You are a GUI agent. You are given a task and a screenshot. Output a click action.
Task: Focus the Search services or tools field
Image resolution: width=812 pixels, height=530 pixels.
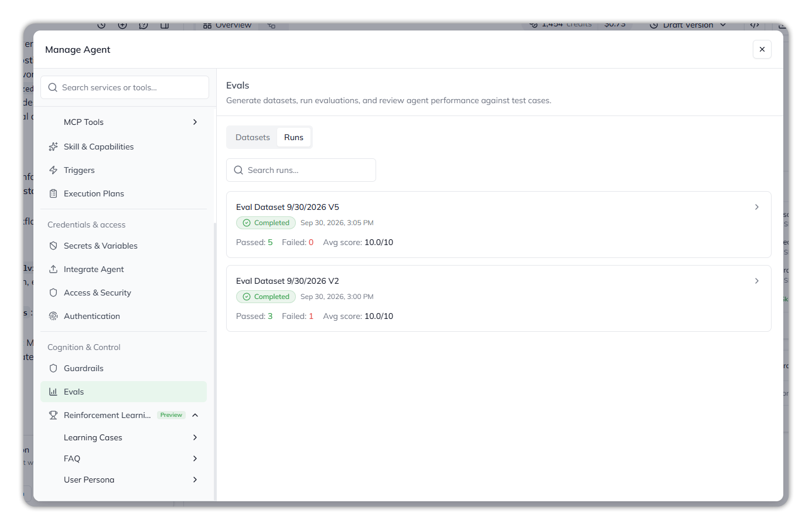coord(125,87)
